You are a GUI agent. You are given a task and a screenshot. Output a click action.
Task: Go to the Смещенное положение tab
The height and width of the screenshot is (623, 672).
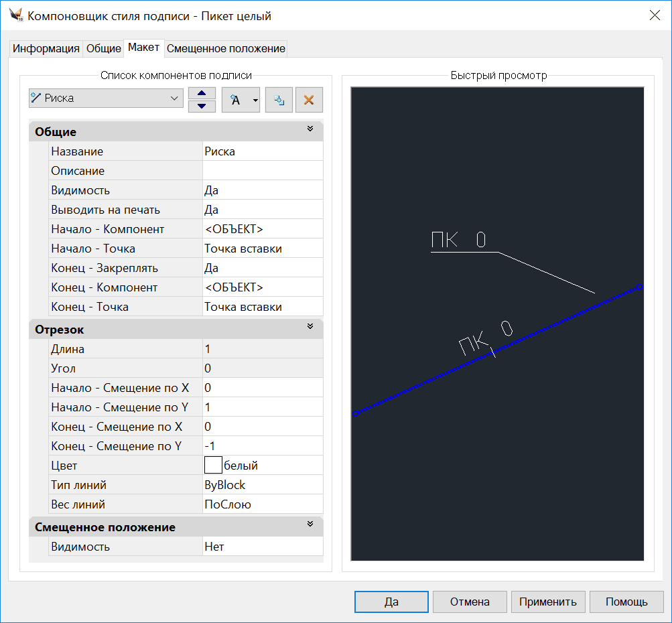[226, 49]
